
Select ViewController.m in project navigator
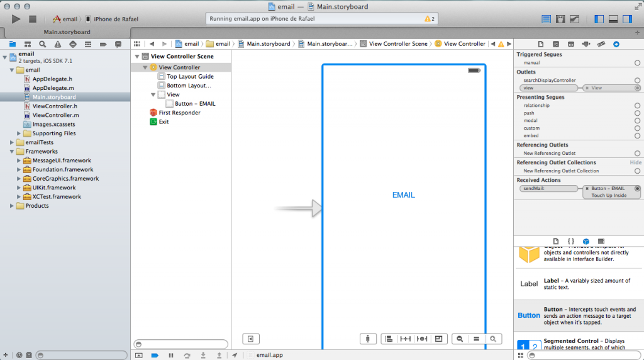point(55,115)
